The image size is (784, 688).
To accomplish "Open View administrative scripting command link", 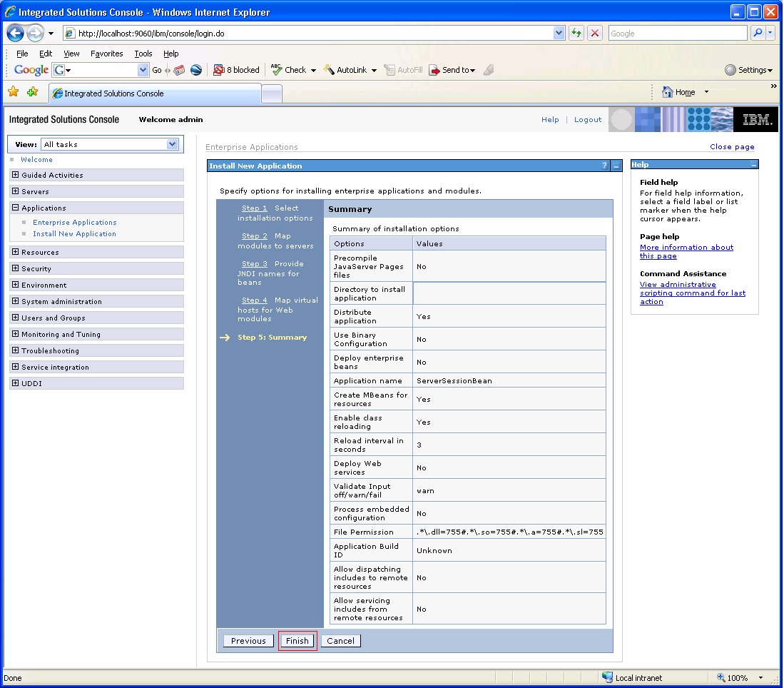I will (693, 293).
